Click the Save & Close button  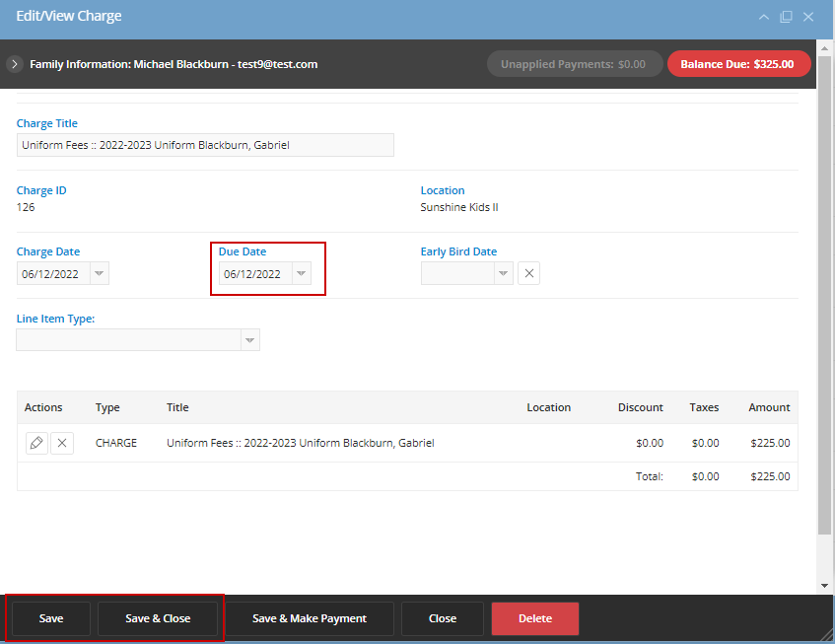tap(158, 618)
